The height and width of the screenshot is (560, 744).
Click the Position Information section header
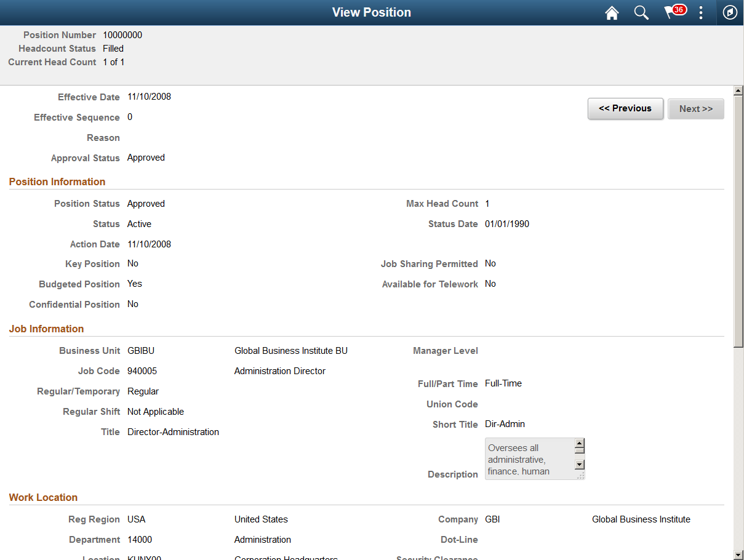[x=57, y=182]
